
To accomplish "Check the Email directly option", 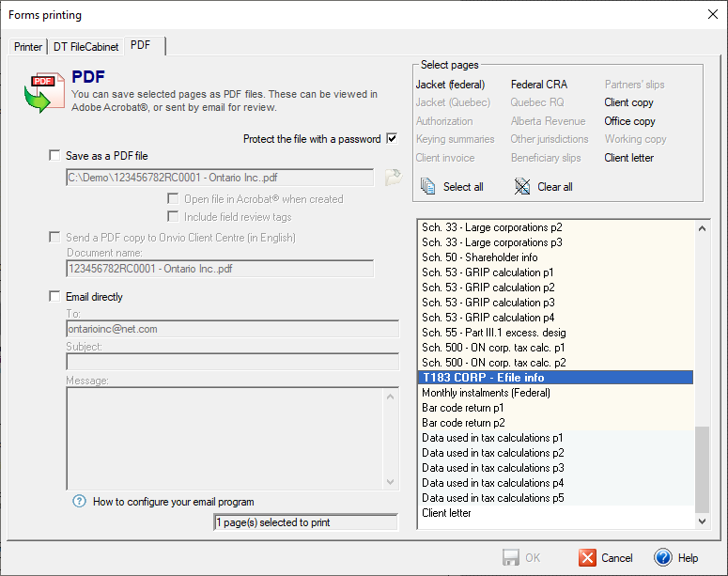I will (x=54, y=297).
